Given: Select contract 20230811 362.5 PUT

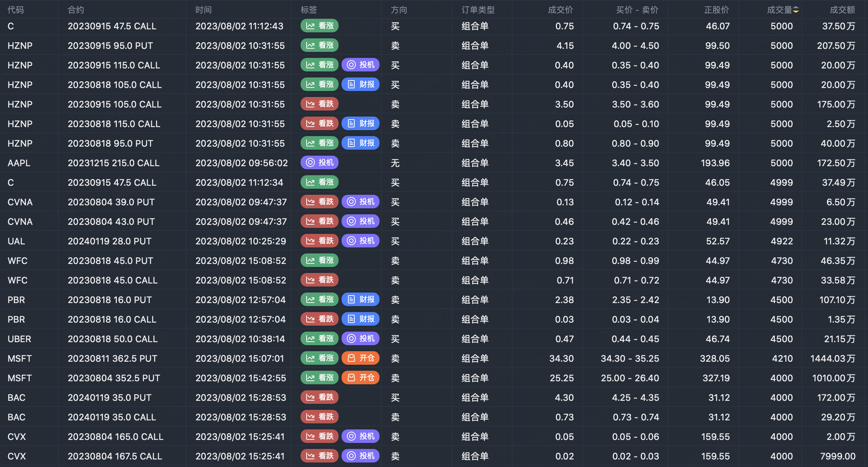Looking at the screenshot, I should 112,358.
